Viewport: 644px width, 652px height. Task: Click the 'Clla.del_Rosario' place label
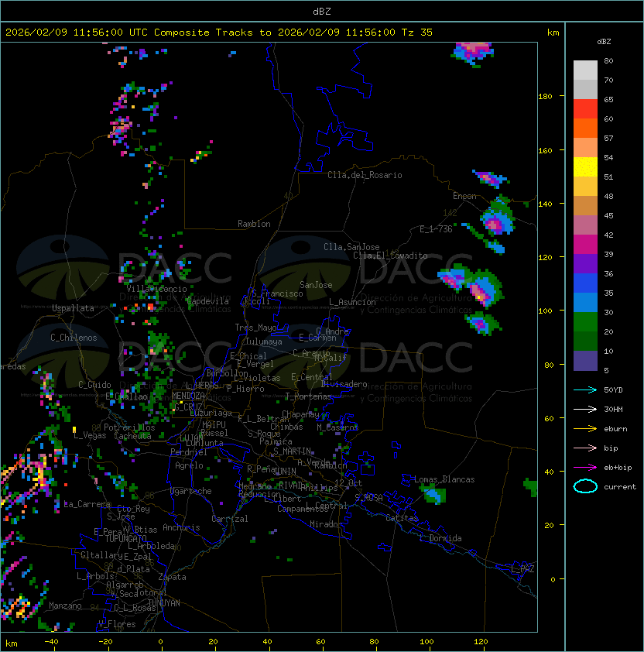point(365,175)
